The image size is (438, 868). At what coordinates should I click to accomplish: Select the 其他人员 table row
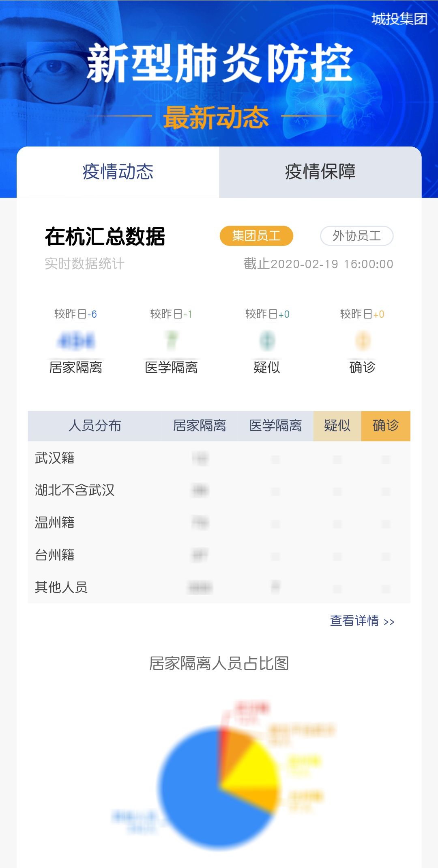(x=219, y=587)
